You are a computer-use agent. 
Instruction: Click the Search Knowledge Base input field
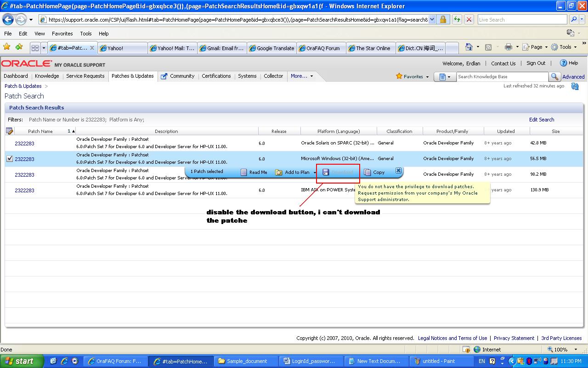[502, 77]
